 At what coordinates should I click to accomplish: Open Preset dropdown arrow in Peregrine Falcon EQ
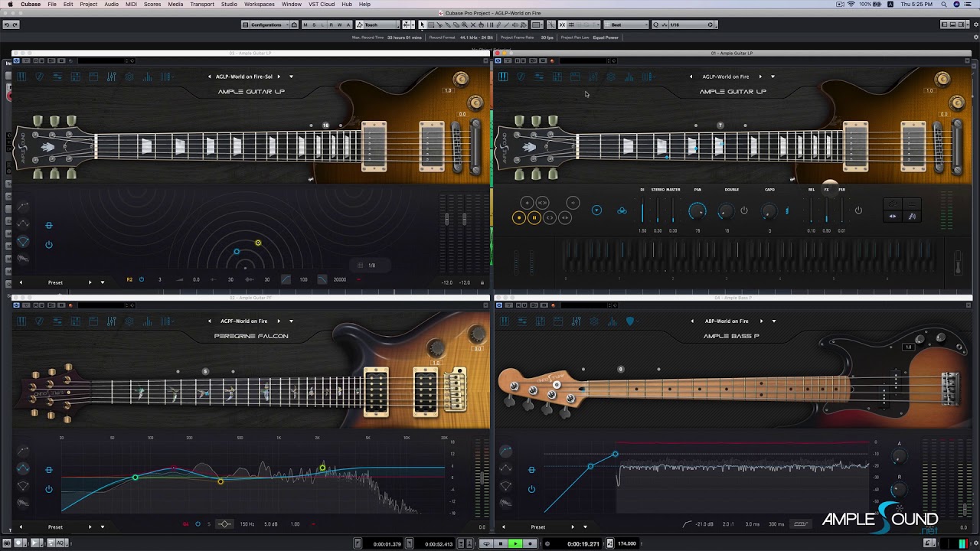102,527
